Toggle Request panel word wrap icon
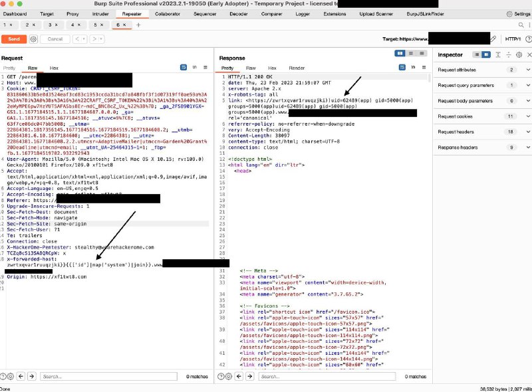532x392 pixels. [184, 68]
